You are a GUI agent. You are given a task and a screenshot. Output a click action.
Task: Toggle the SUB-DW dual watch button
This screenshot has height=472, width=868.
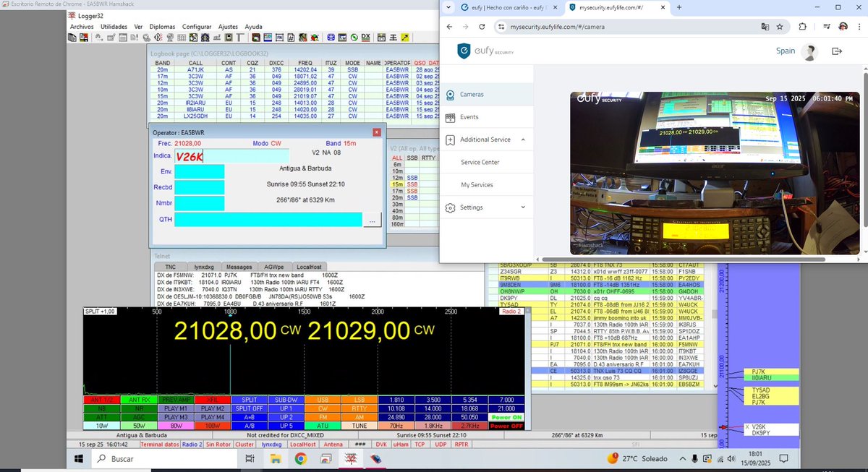pos(286,399)
